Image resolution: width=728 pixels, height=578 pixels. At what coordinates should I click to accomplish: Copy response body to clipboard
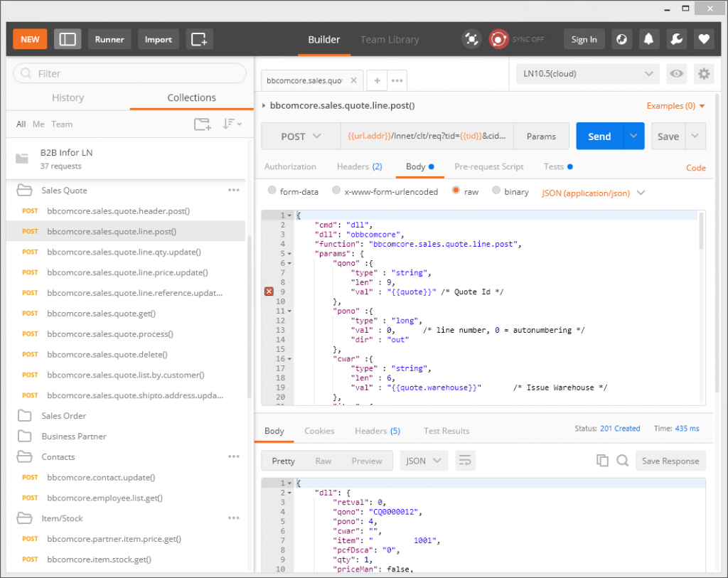click(602, 461)
